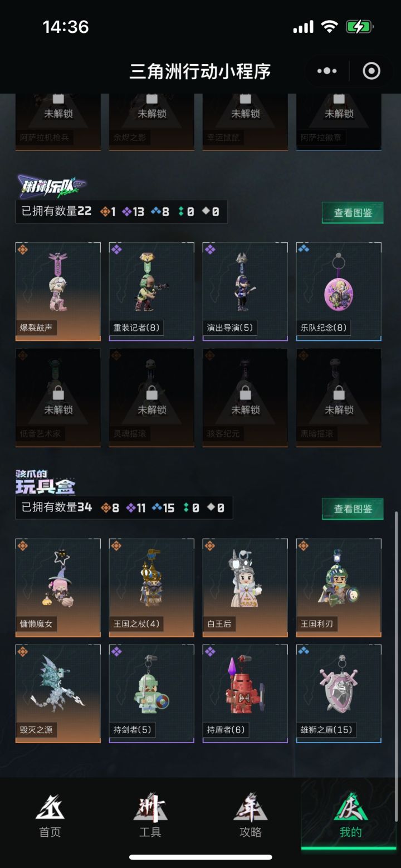Open the 爆裂鼓声 keychain item
This screenshot has height=868, width=401.
pos(58,291)
